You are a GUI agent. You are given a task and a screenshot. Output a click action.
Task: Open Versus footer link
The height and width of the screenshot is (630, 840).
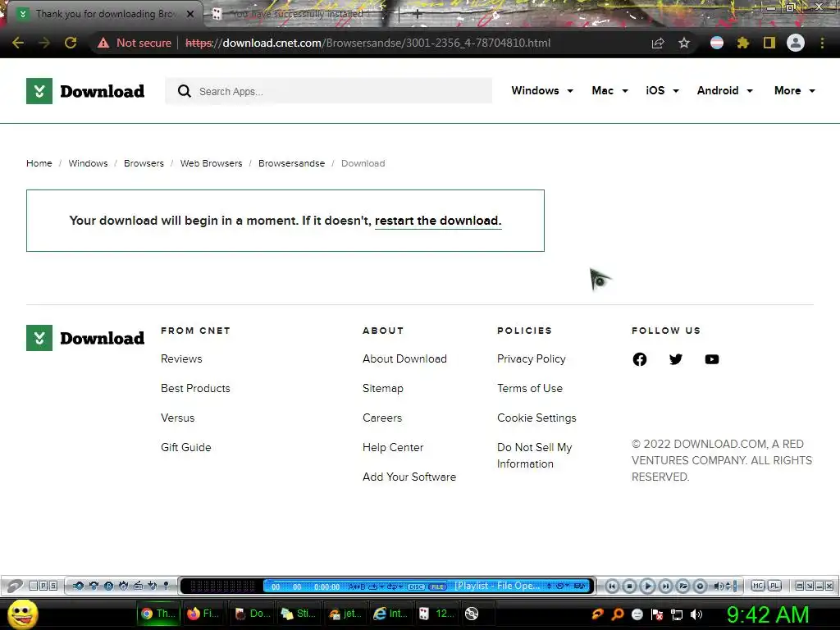coord(178,418)
